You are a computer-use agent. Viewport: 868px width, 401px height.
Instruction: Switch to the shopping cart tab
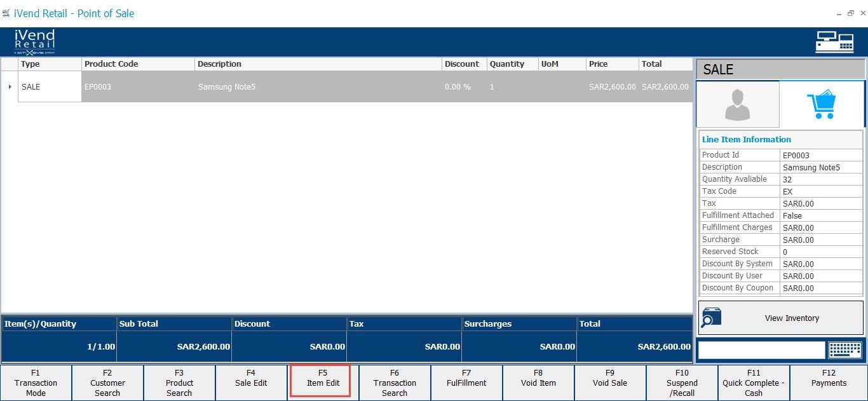pyautogui.click(x=821, y=104)
